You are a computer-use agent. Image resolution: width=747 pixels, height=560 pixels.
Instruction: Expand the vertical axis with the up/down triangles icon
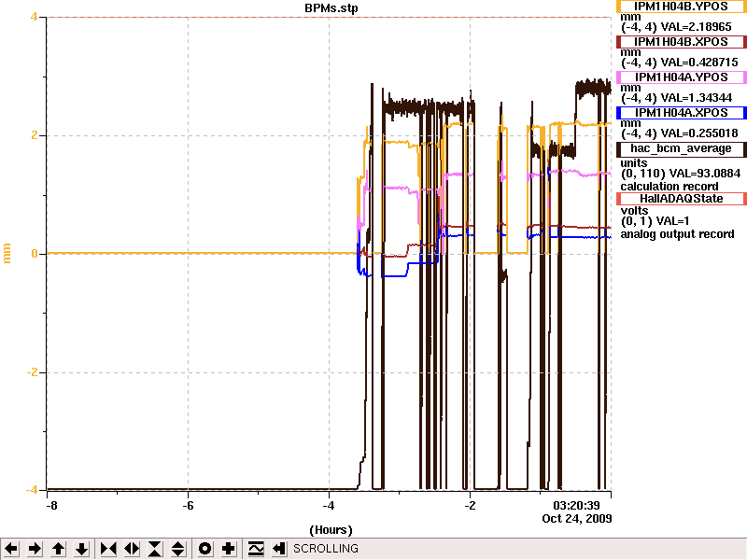coord(178,549)
